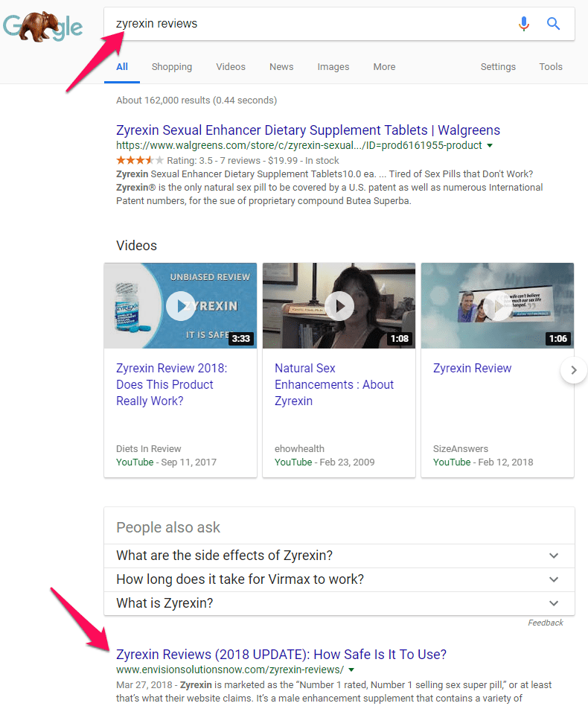
Task: Click Feedback under People also ask
Action: [x=546, y=623]
